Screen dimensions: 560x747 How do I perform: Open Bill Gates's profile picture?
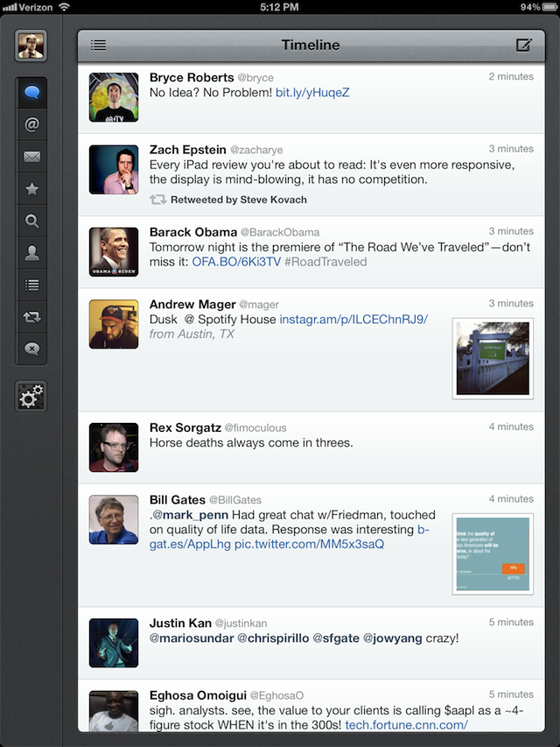114,520
